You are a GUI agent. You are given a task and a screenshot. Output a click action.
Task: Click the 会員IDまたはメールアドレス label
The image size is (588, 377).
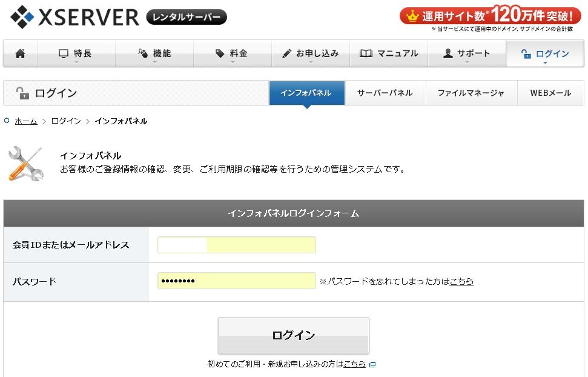(x=71, y=245)
